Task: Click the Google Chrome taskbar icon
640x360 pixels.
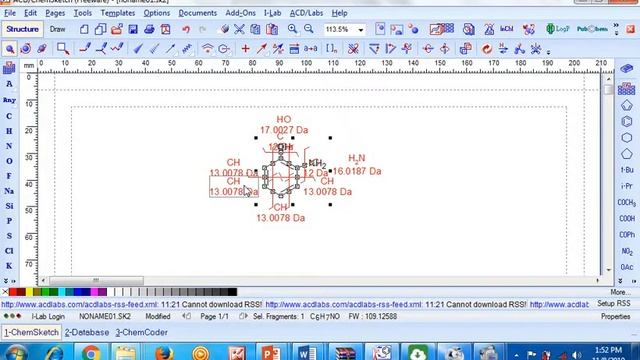Action: pos(91,352)
